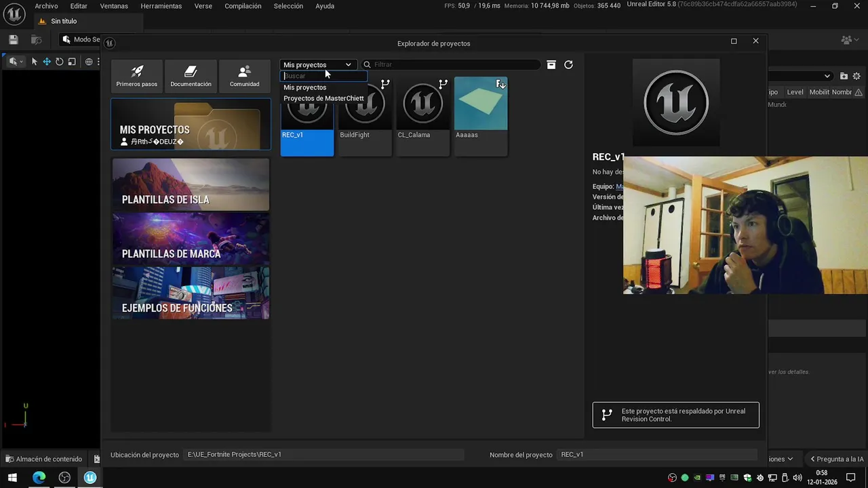Open Windows Start menu

click(x=12, y=477)
